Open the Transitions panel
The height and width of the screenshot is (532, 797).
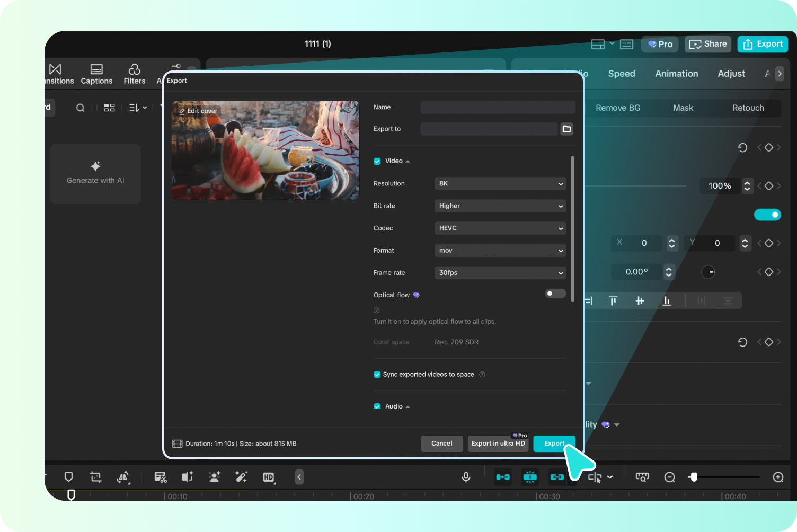[55, 74]
